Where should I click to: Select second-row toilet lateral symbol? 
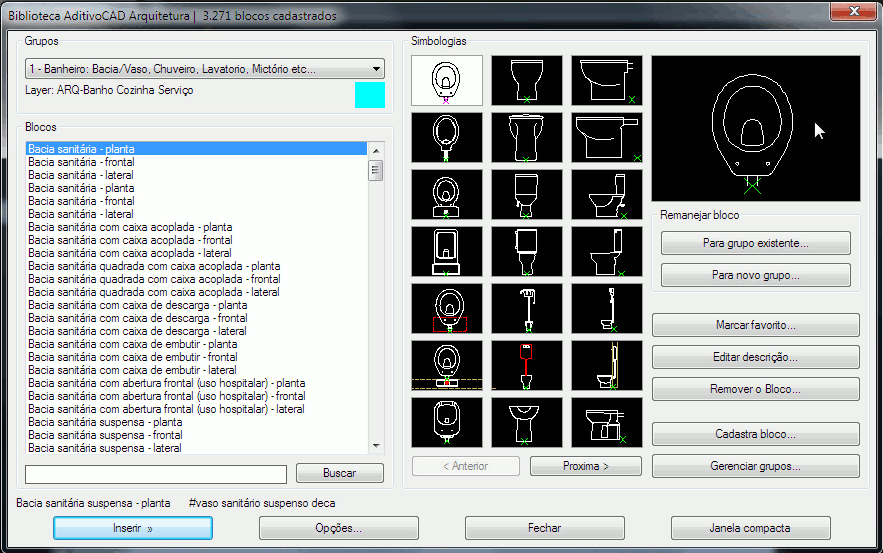pos(606,137)
